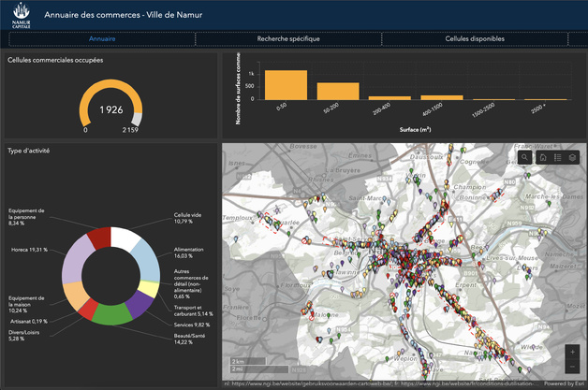
Task: Open the Recherche spécifique tab
Action: click(x=288, y=39)
